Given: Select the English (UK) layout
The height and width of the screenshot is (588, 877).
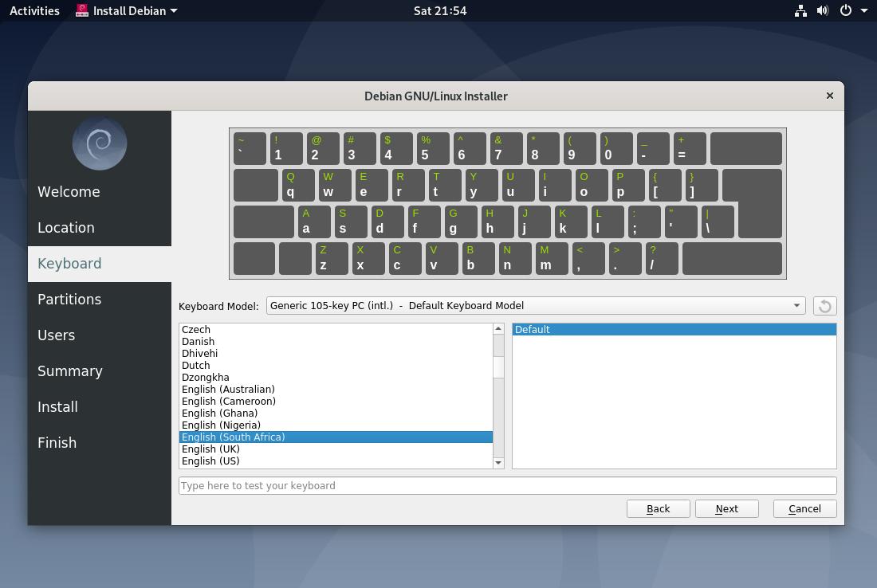Looking at the screenshot, I should pos(336,449).
